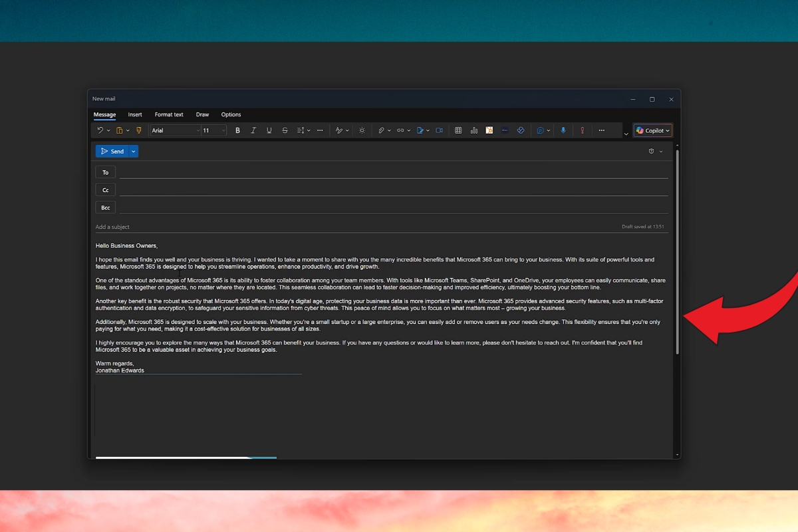798x532 pixels.
Task: Click the Add a subject field
Action: [x=356, y=227]
